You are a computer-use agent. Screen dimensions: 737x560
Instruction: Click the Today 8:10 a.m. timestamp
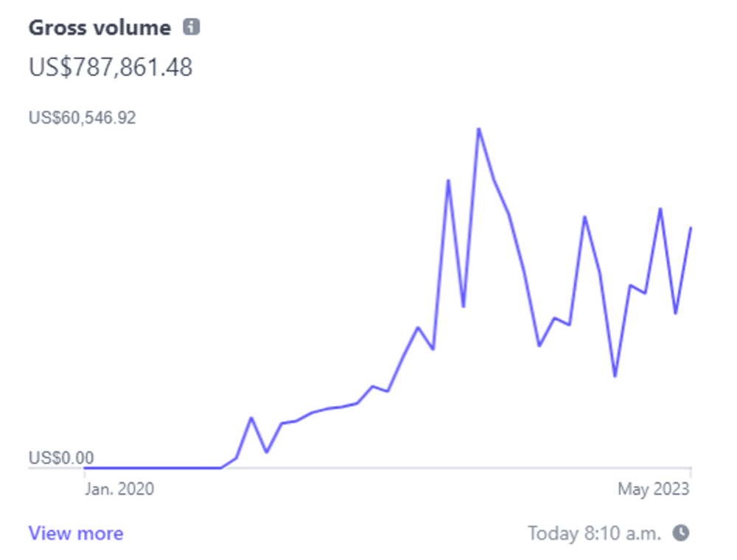pos(594,533)
